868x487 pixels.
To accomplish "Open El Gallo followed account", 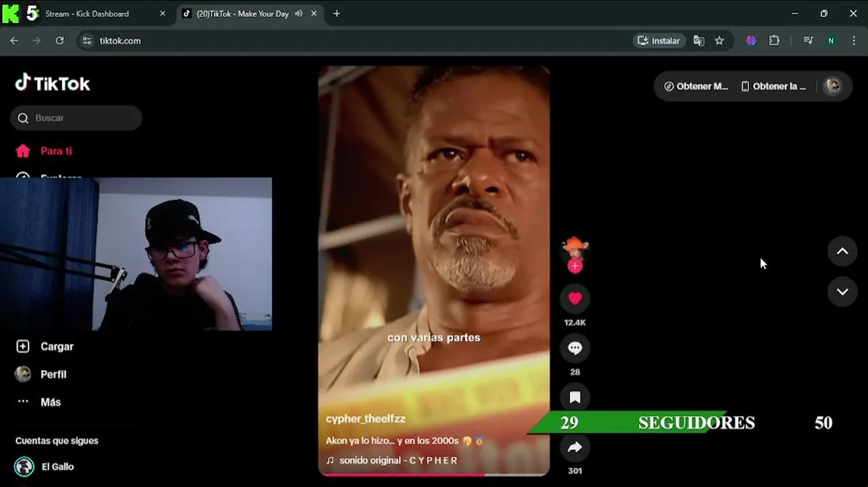I will [x=45, y=467].
